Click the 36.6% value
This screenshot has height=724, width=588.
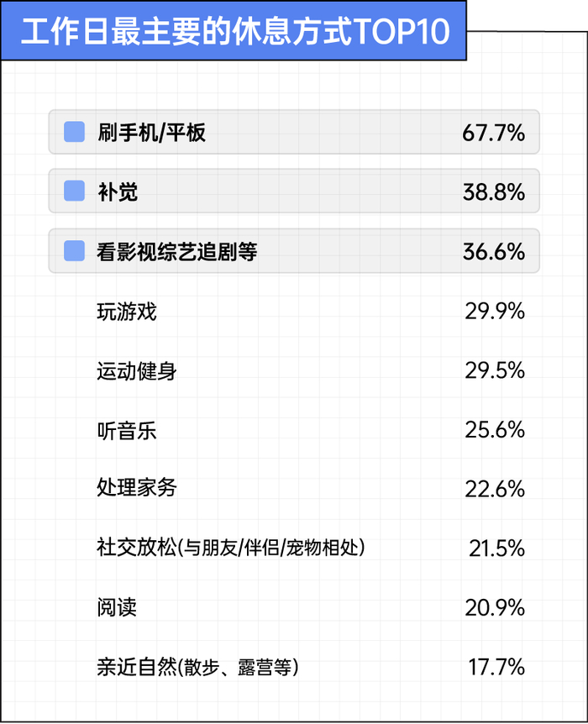tap(493, 252)
